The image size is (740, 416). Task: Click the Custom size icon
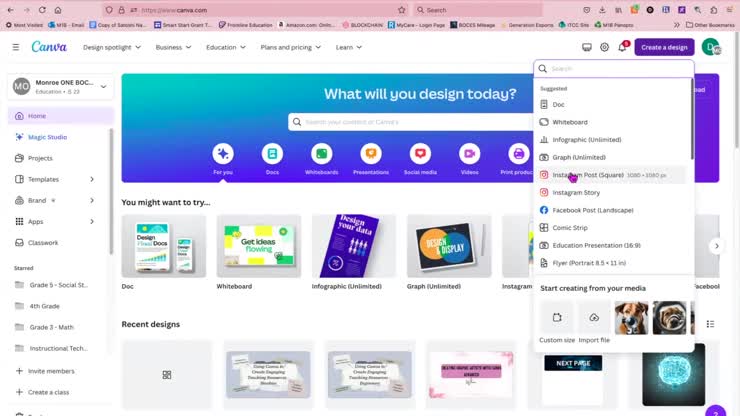557,318
